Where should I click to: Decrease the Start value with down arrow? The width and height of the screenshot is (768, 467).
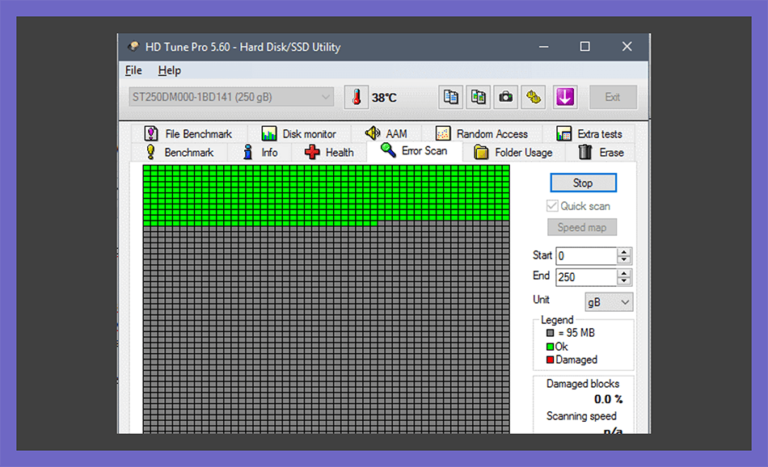click(624, 260)
